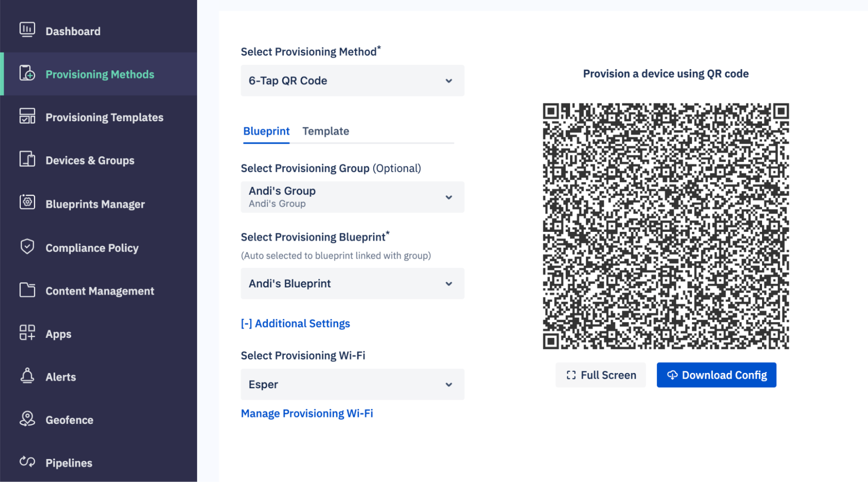Collapse the Additional Settings section
The image size is (868, 482).
tap(295, 323)
